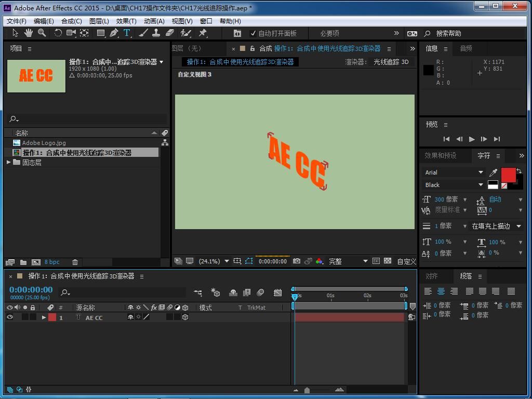532x399 pixels.
Task: Click the RGB channel display icon
Action: 319,261
